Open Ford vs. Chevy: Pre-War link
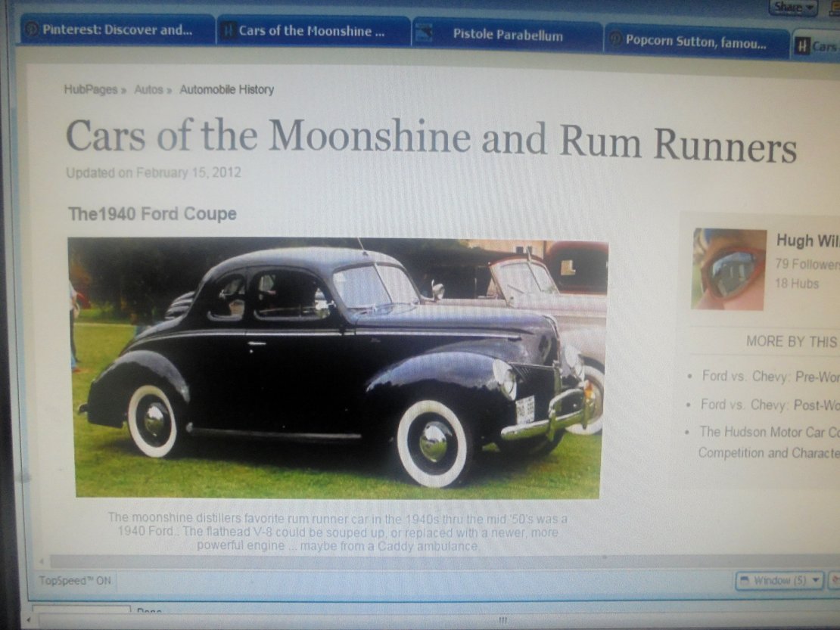The image size is (840, 630). point(771,377)
